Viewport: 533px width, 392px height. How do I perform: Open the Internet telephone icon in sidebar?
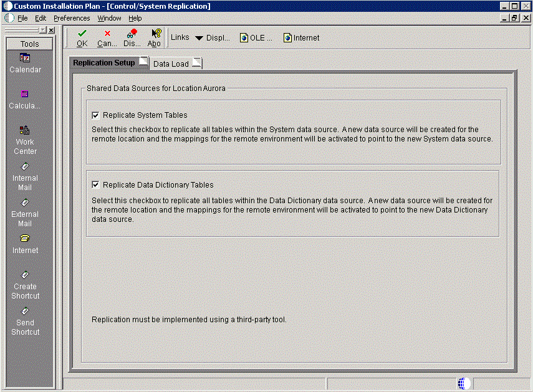[x=25, y=244]
